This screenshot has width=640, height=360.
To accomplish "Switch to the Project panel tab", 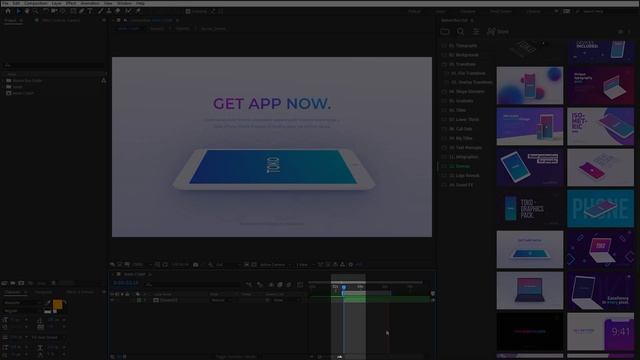I will [11, 20].
